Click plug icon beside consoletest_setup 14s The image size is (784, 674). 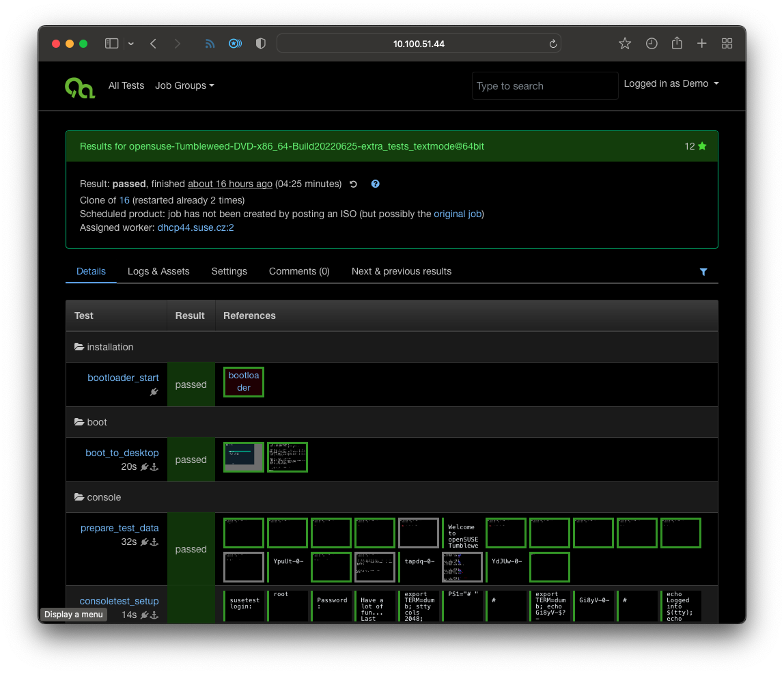(x=145, y=615)
